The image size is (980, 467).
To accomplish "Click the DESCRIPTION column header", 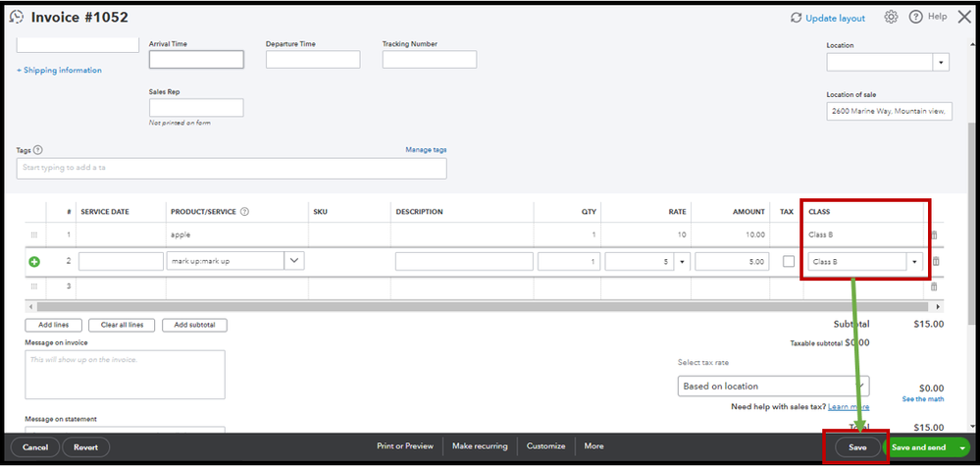I will [x=420, y=212].
